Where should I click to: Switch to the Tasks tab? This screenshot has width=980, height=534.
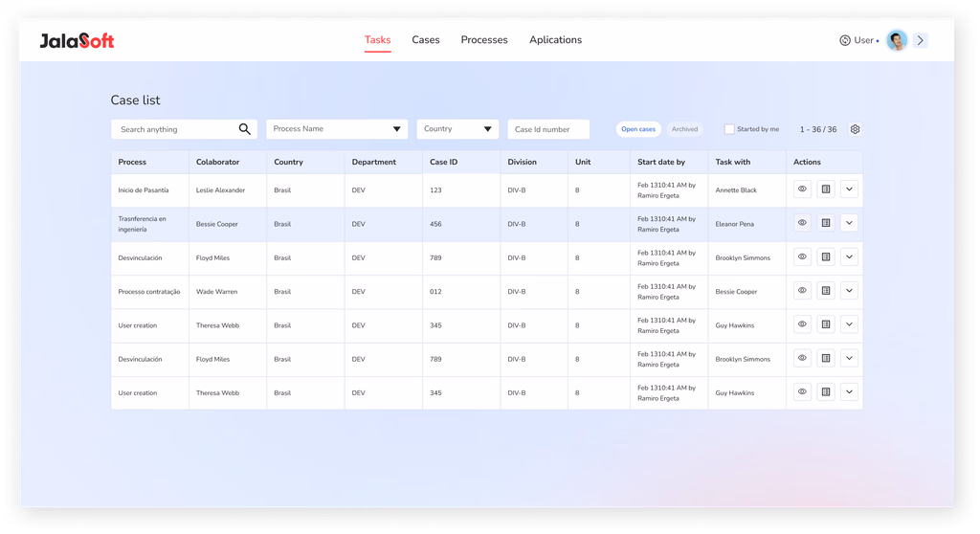pyautogui.click(x=377, y=39)
